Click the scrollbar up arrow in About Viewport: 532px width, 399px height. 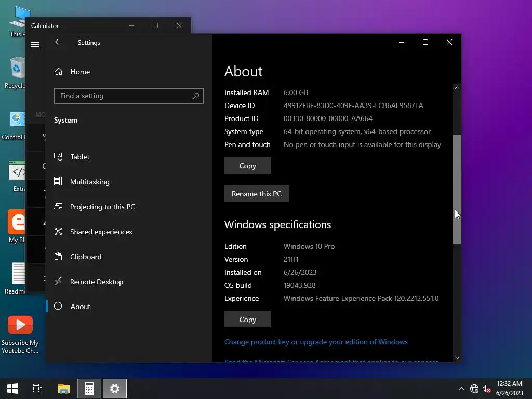[457, 88]
